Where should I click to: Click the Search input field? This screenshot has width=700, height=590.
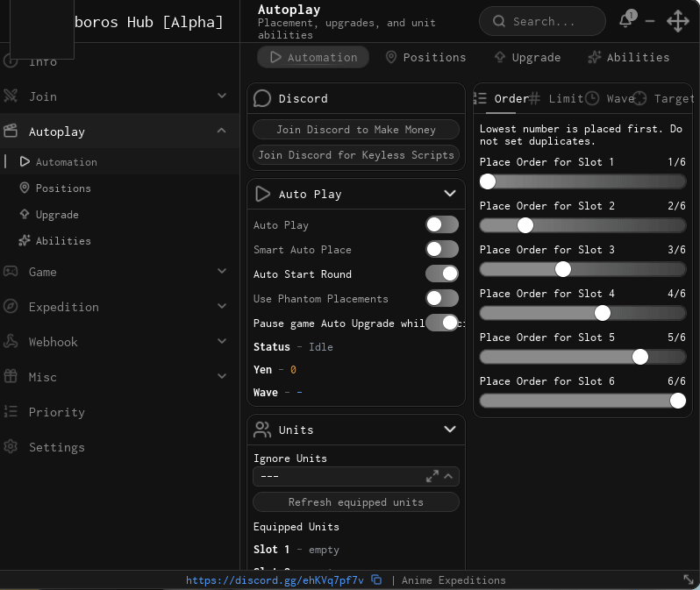542,21
